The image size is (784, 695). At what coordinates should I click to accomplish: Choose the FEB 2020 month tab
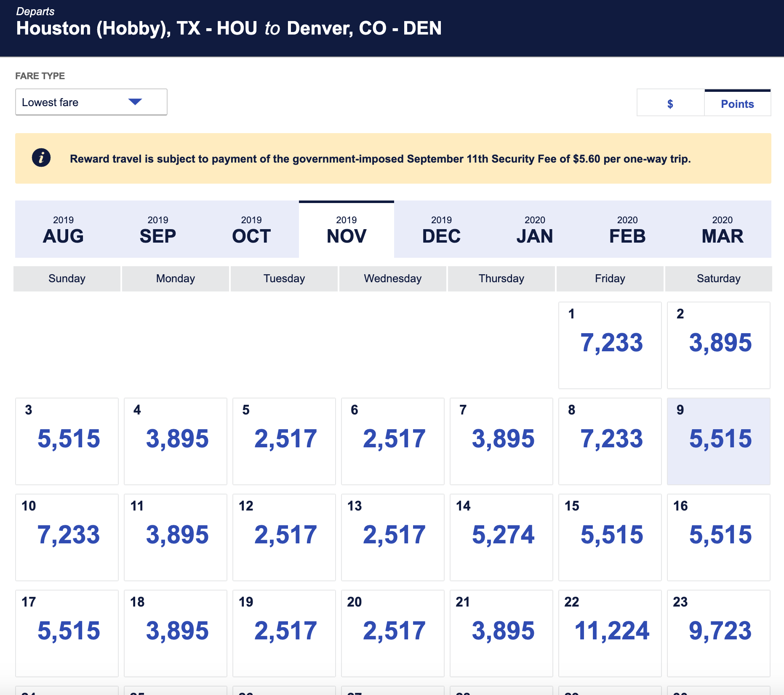[627, 230]
